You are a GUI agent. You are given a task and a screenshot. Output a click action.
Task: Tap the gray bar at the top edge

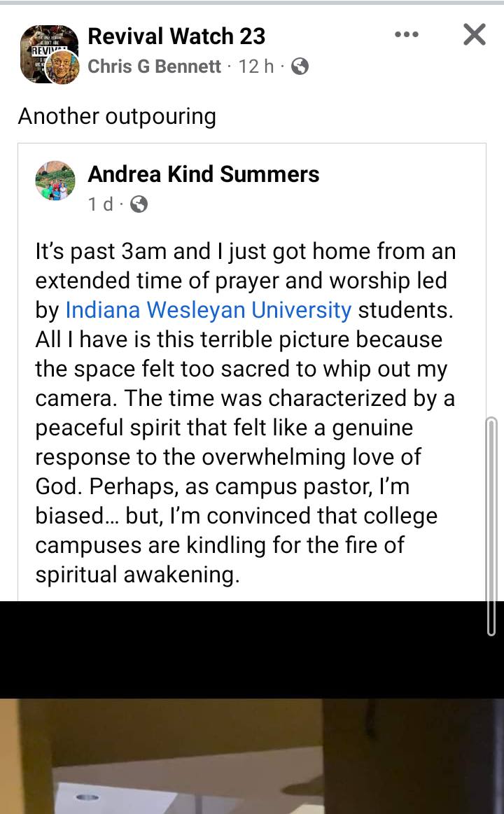[252, 3]
